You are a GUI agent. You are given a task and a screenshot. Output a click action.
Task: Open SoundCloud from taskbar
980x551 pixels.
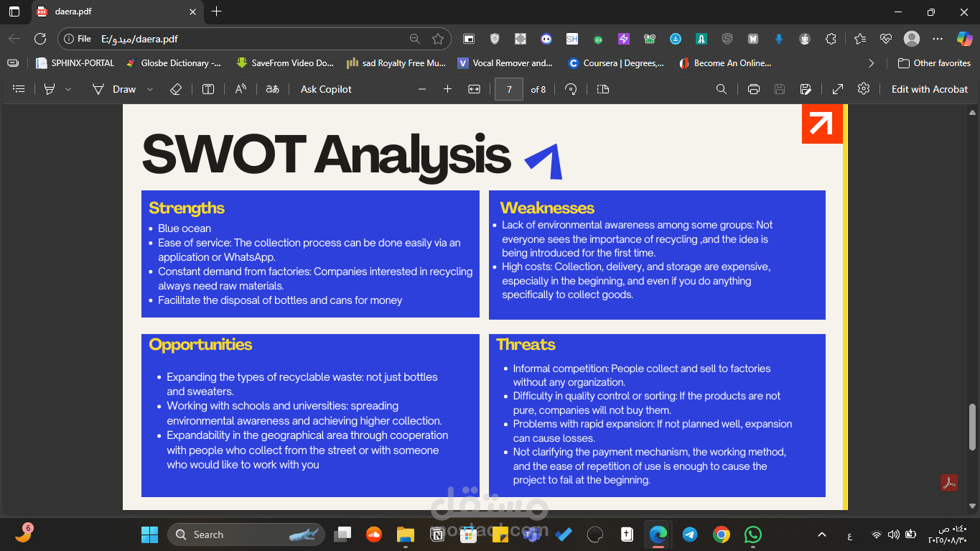click(x=373, y=534)
